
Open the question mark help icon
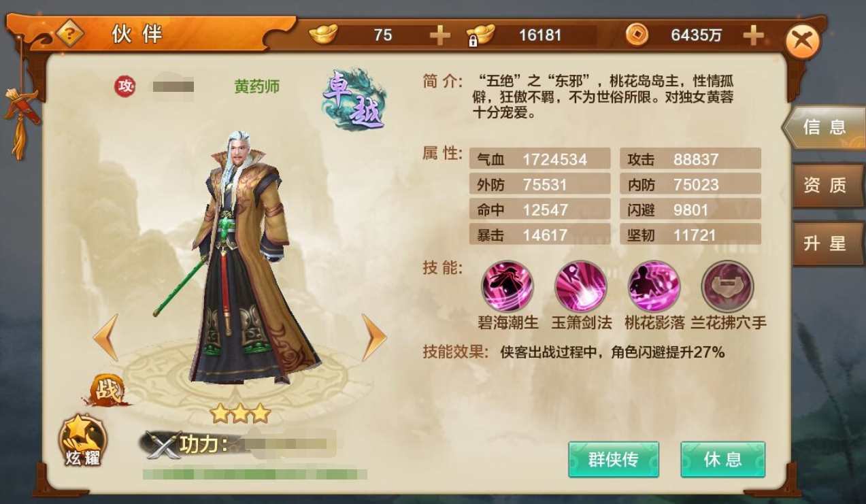pyautogui.click(x=69, y=33)
